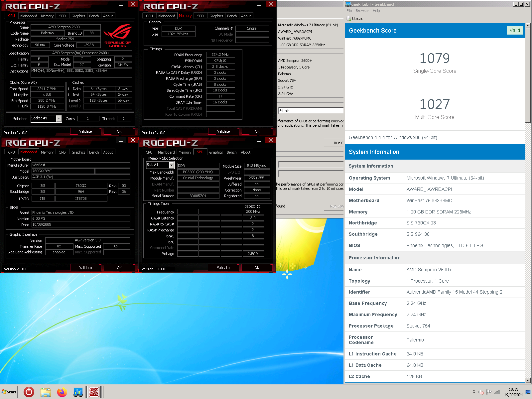Select CPU tab in bottom-left Mainboard window
Viewport: 532px width, 399px height.
point(12,152)
